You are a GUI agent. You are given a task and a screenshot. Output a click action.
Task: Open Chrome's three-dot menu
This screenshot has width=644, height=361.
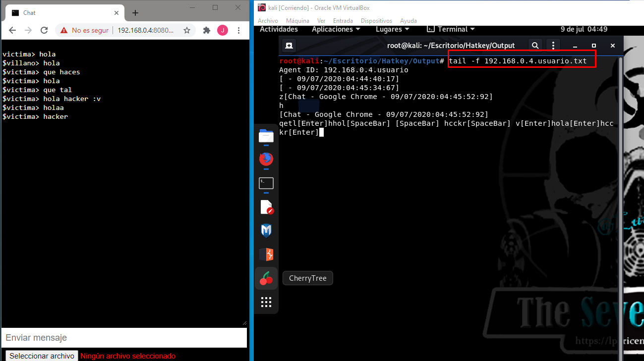[x=238, y=30]
